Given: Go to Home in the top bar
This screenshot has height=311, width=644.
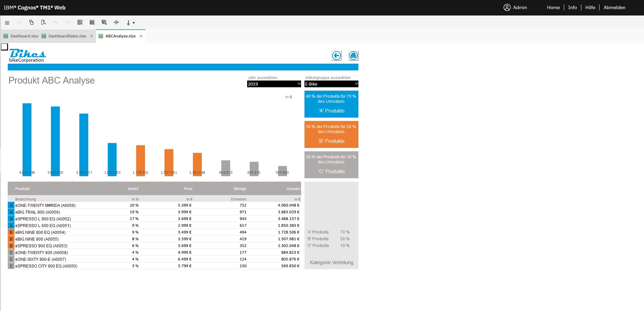Looking at the screenshot, I should 553,7.
